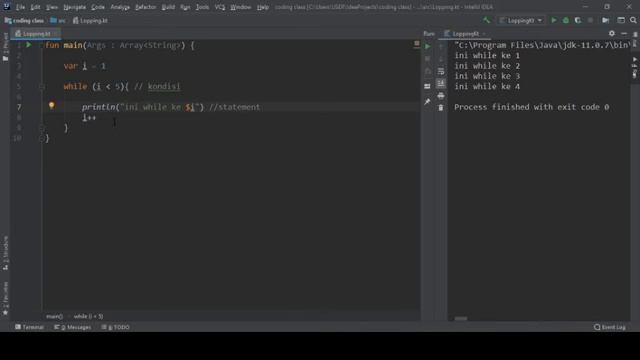This screenshot has height=360, width=640.
Task: Click the 'var i = 1' code line
Action: point(84,66)
